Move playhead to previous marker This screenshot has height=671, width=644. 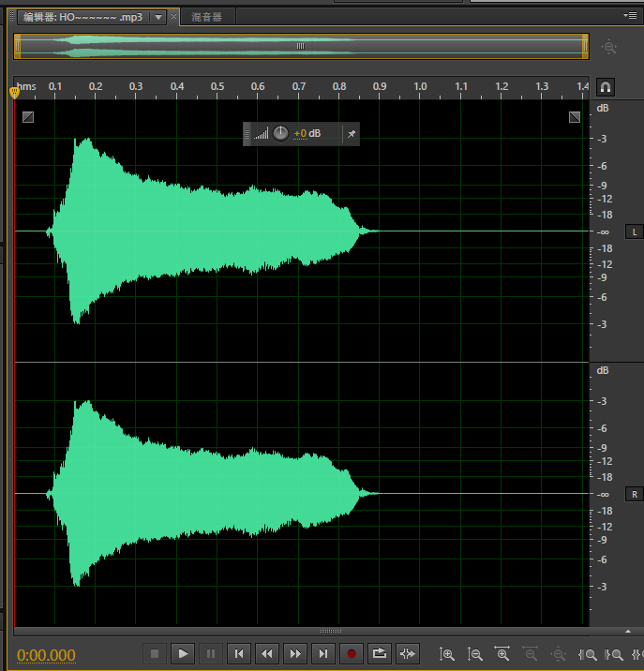(239, 653)
